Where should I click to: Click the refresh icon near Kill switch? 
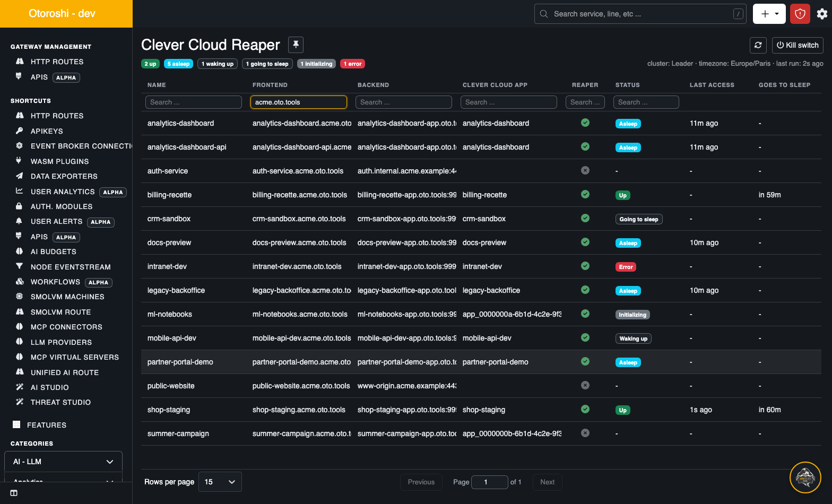click(758, 45)
